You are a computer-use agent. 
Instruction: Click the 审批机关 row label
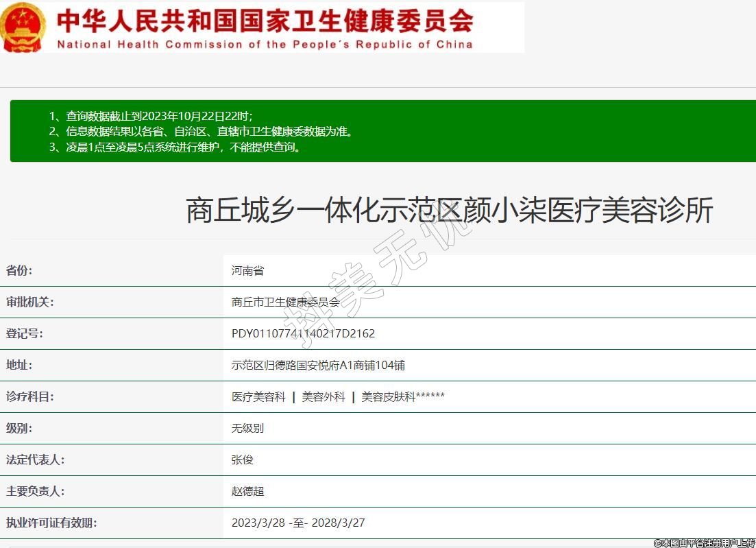pyautogui.click(x=29, y=302)
